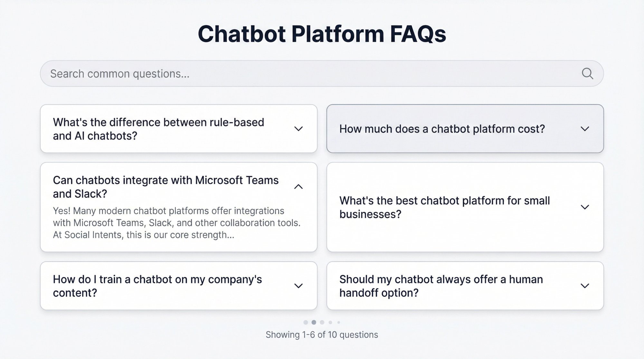Click the rule-based and AI chatbots question text

[x=158, y=129]
